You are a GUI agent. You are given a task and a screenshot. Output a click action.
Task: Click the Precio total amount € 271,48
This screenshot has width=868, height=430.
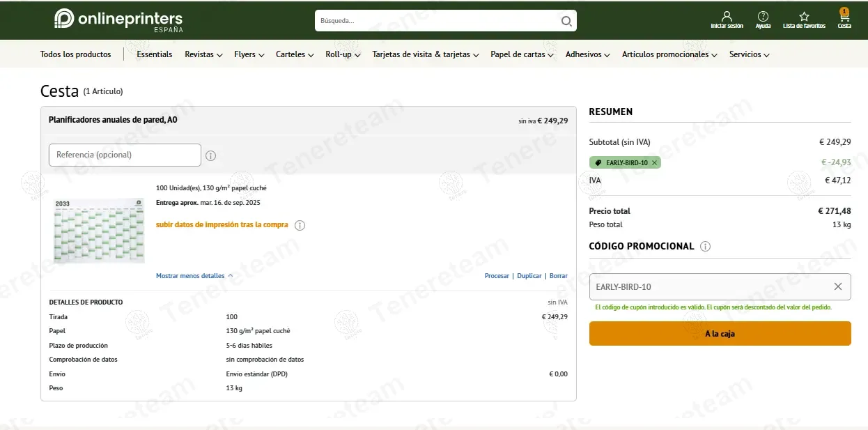point(835,211)
